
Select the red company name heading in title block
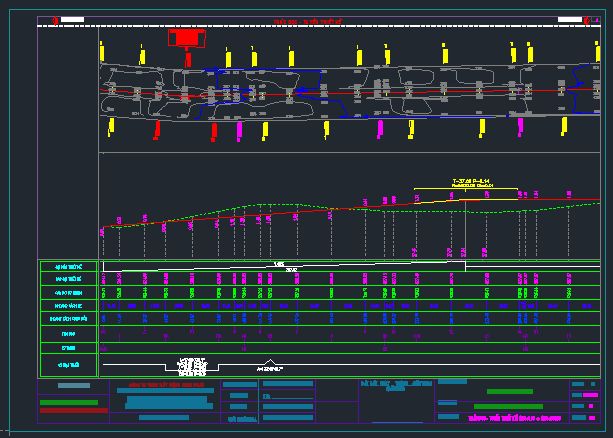(167, 385)
